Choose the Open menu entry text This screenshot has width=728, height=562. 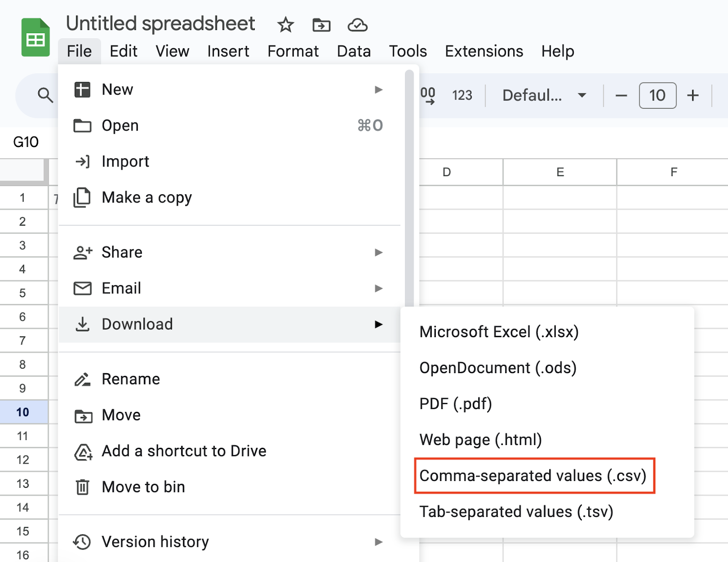pyautogui.click(x=120, y=126)
